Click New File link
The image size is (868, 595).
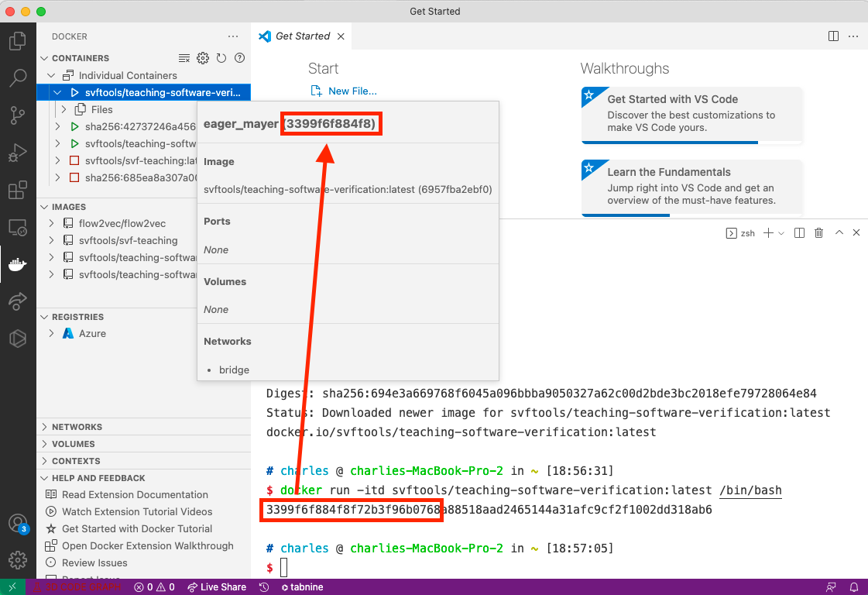344,91
